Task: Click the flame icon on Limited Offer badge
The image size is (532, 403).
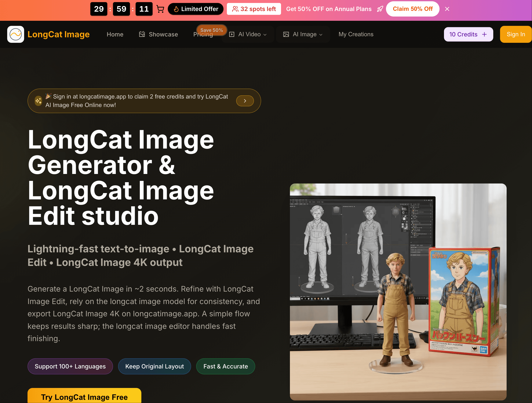Action: click(176, 9)
